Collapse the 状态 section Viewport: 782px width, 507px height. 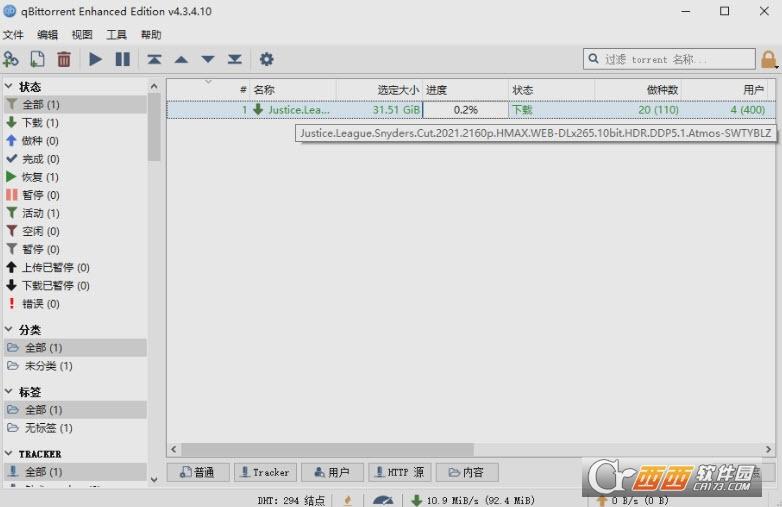click(8, 86)
